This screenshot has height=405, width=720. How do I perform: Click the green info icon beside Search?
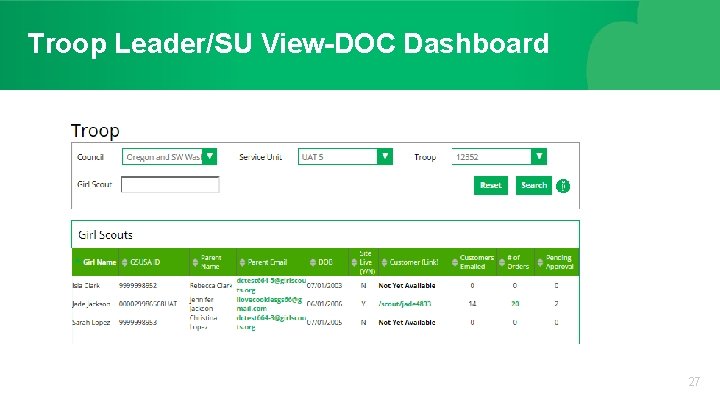563,186
